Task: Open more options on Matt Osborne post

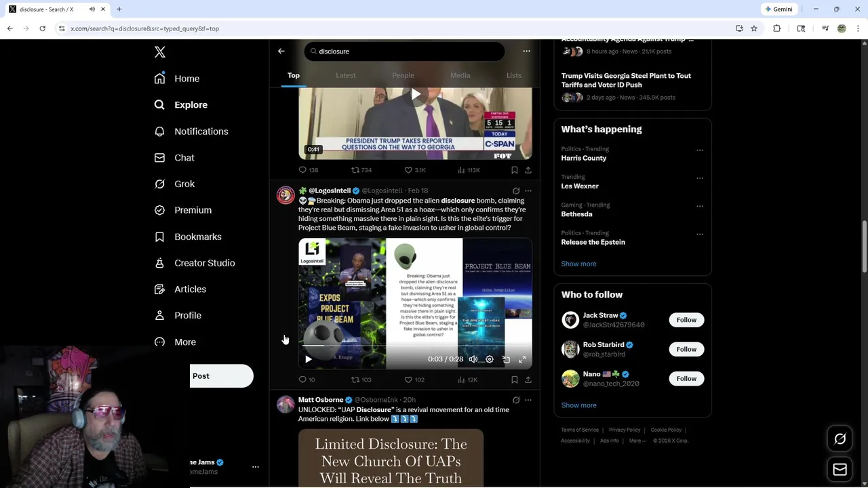Action: pyautogui.click(x=528, y=400)
